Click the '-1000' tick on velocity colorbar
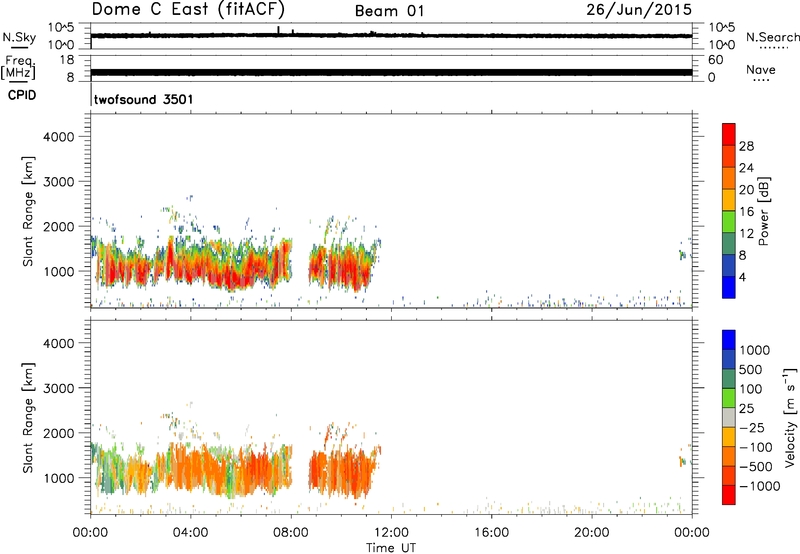 pyautogui.click(x=759, y=486)
